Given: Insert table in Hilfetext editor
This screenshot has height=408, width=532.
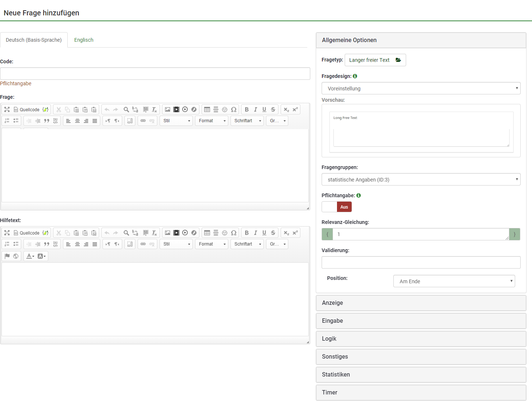Looking at the screenshot, I should [x=207, y=233].
